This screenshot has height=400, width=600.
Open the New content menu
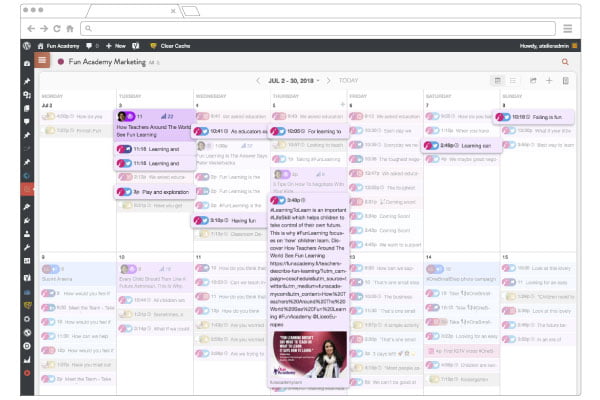point(116,46)
